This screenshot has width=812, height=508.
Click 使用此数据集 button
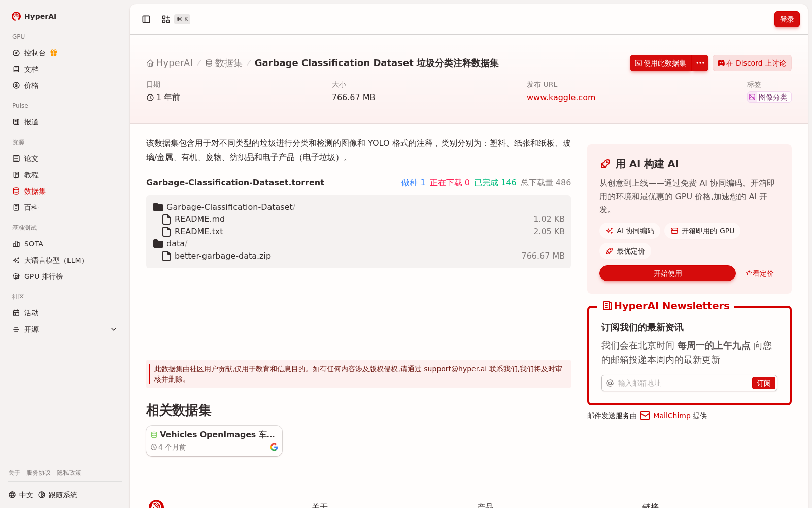pyautogui.click(x=661, y=63)
